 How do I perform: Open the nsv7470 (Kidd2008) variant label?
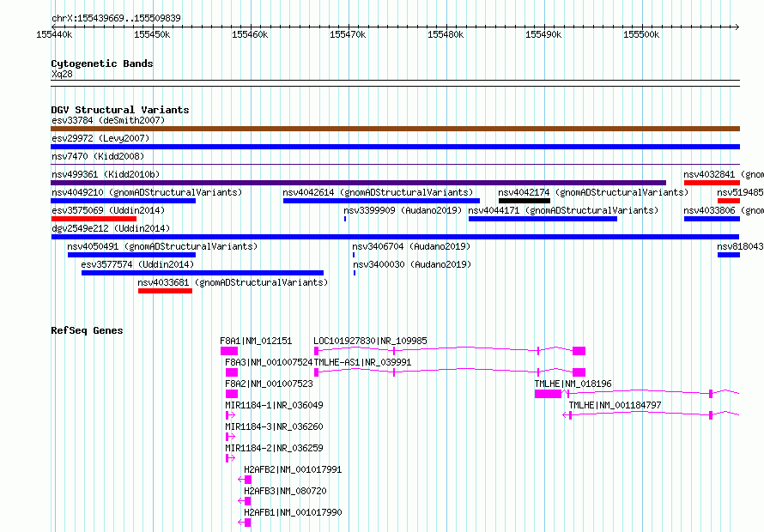(98, 156)
